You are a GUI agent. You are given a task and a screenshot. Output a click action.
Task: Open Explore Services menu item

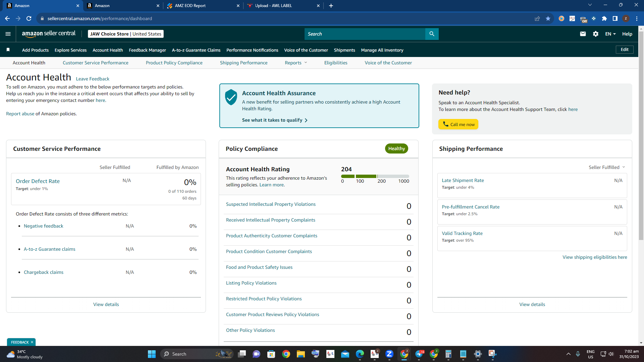(x=70, y=50)
